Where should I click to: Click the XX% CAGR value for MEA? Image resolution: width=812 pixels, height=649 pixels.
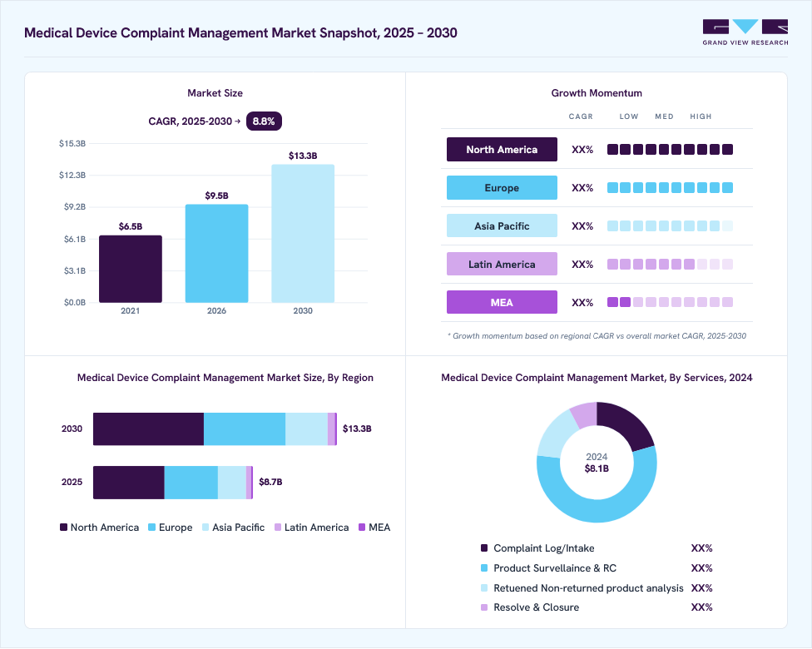582,303
